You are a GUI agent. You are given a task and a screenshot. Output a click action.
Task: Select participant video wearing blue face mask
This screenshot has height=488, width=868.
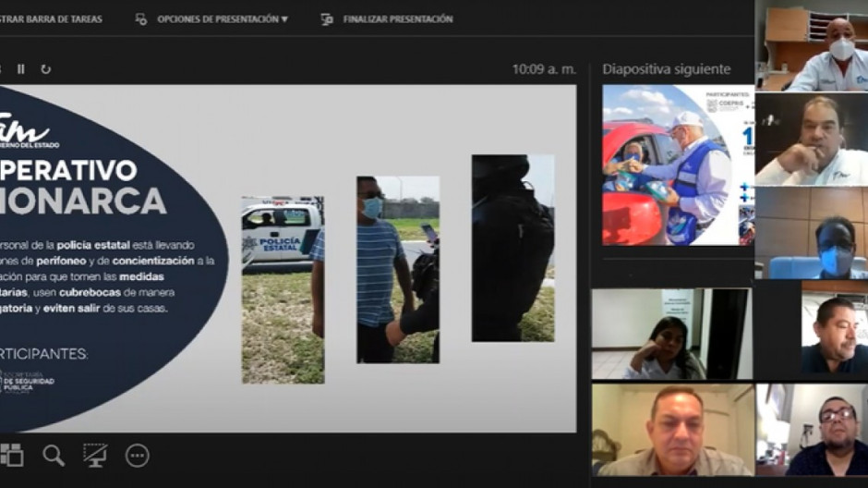pyautogui.click(x=812, y=233)
